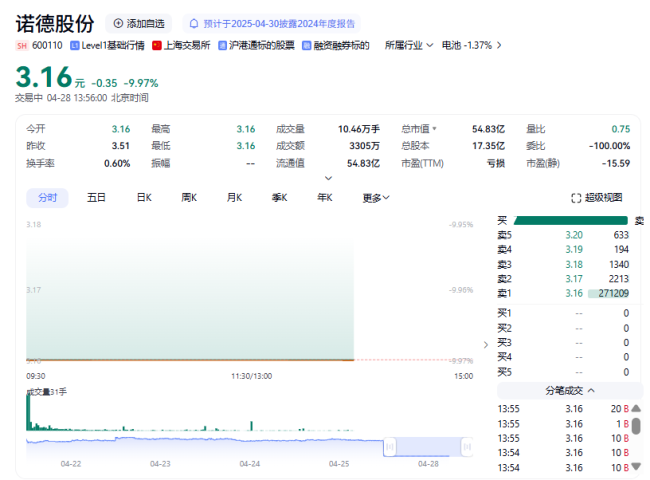
Task: Click the intraday price chart area
Action: point(250,292)
